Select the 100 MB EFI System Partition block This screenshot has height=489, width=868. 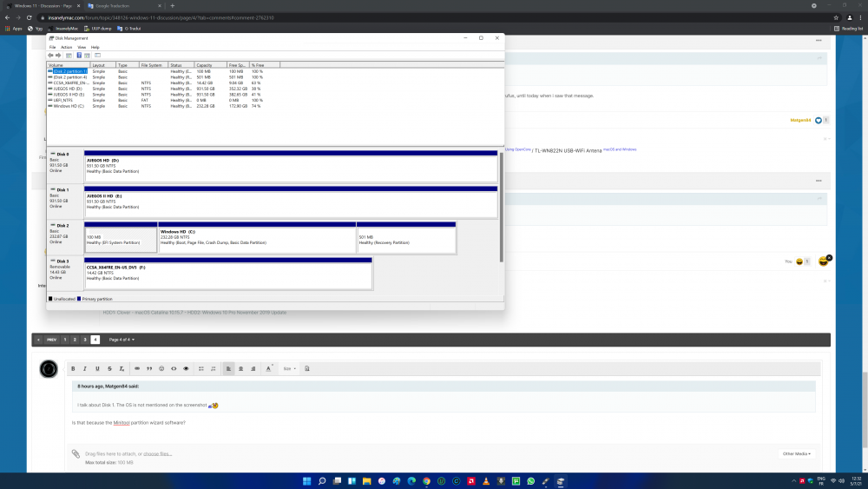pos(121,238)
